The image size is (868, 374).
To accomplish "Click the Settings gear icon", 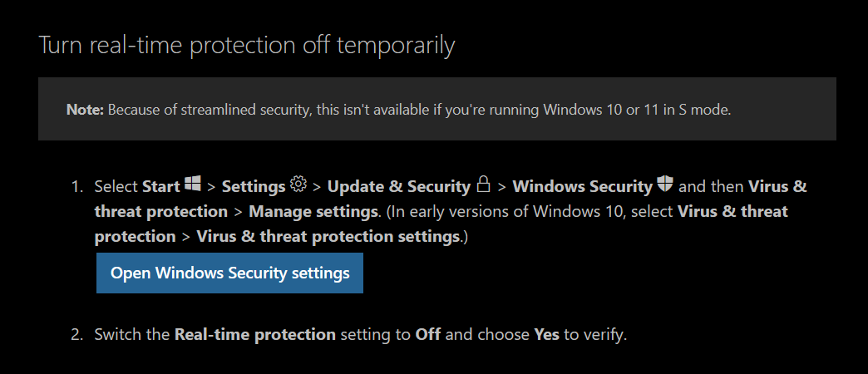I will point(299,184).
